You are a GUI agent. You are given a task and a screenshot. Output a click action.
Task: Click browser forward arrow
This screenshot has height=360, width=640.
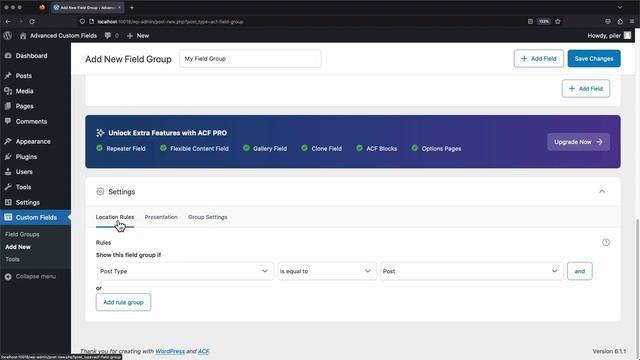pyautogui.click(x=20, y=21)
